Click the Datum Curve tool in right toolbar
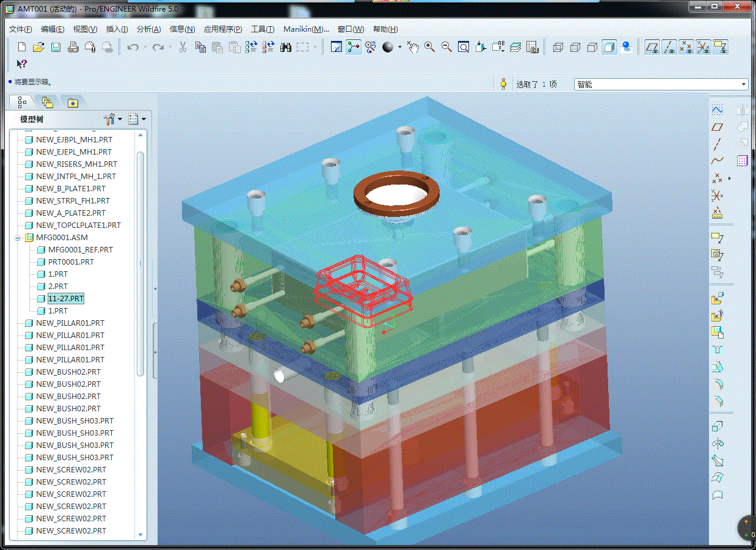This screenshot has height=550, width=756. click(x=718, y=161)
